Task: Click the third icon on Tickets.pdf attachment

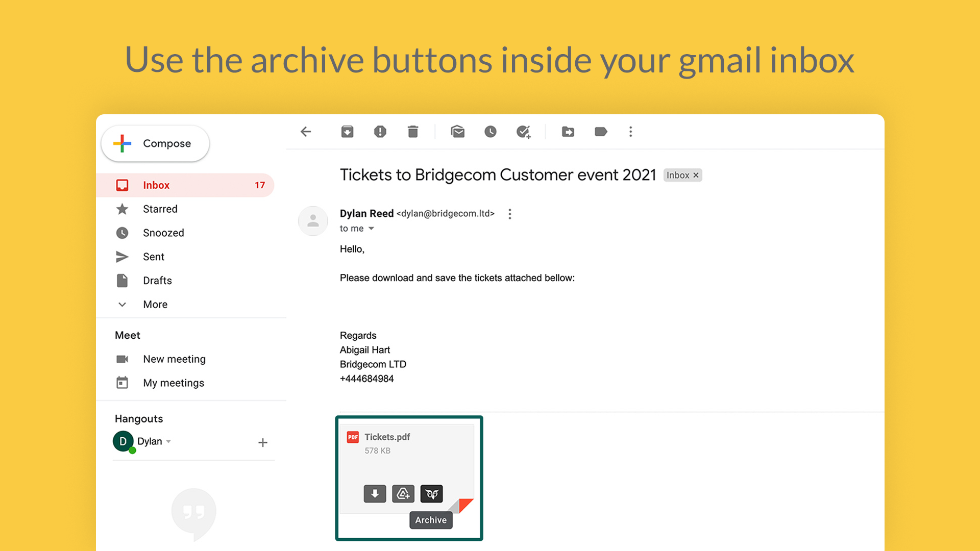Action: pos(430,494)
